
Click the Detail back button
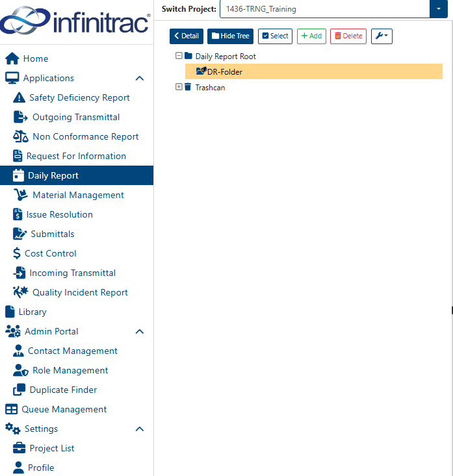(x=187, y=36)
